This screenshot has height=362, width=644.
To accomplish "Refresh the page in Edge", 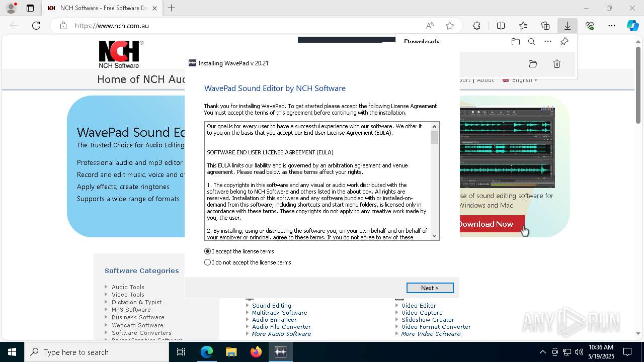I will click(36, 26).
